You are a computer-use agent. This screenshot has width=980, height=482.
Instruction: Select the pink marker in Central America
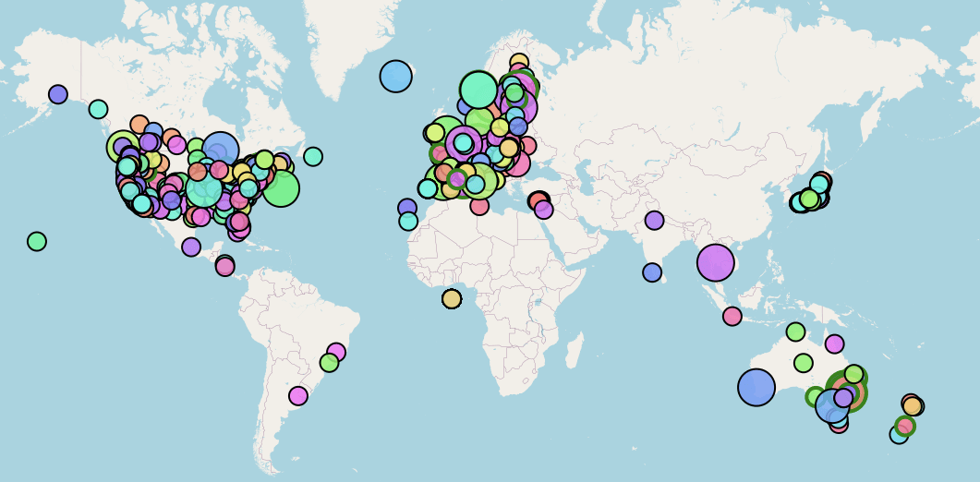click(224, 266)
